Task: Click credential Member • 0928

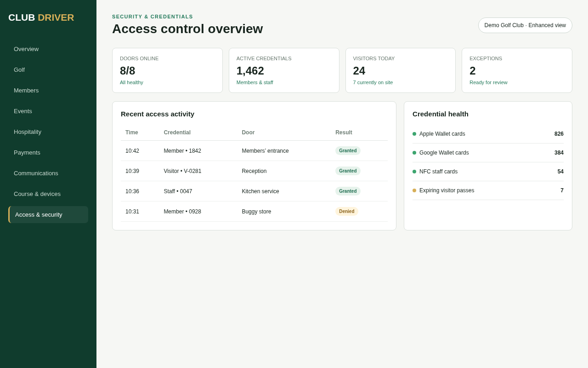Action: (x=182, y=212)
